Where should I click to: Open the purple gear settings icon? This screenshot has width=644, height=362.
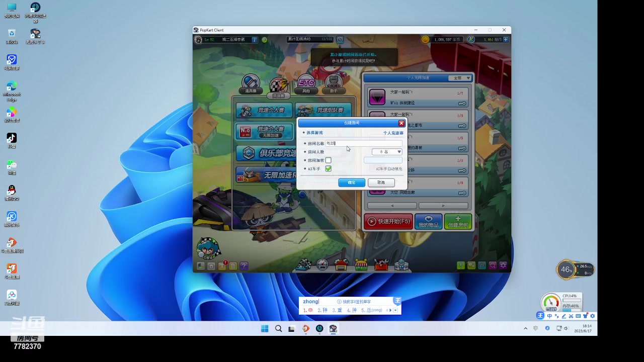point(503,265)
